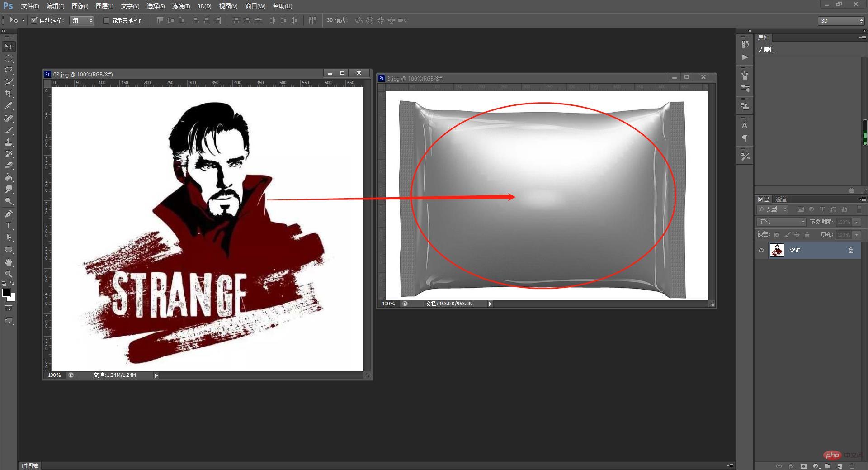Image resolution: width=868 pixels, height=470 pixels.
Task: Select the Brush tool
Action: (9, 130)
